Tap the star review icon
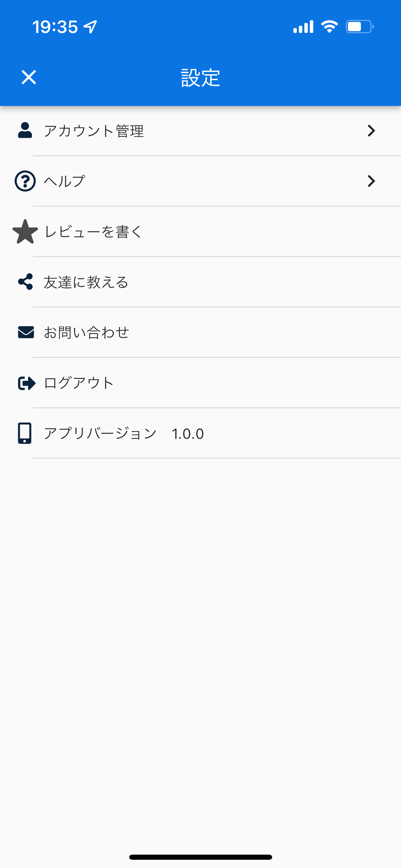 coord(25,232)
